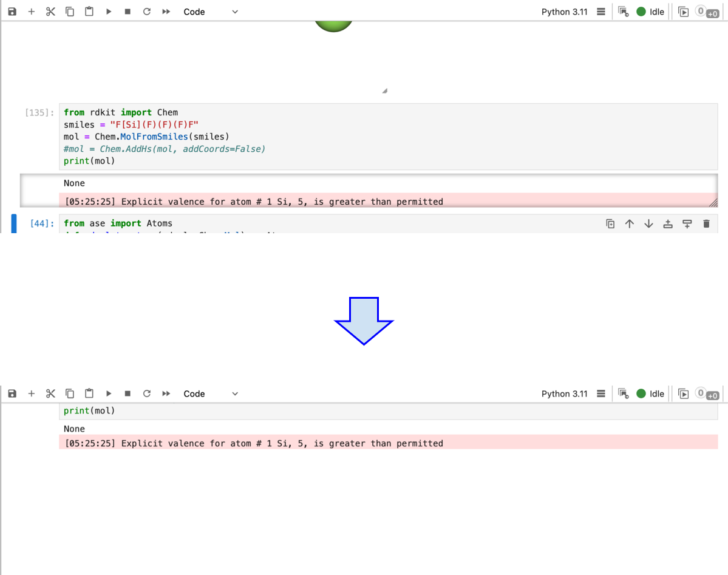
Task: Open the hamburger menu beside the kernel name in the upper toolbar
Action: click(x=601, y=12)
